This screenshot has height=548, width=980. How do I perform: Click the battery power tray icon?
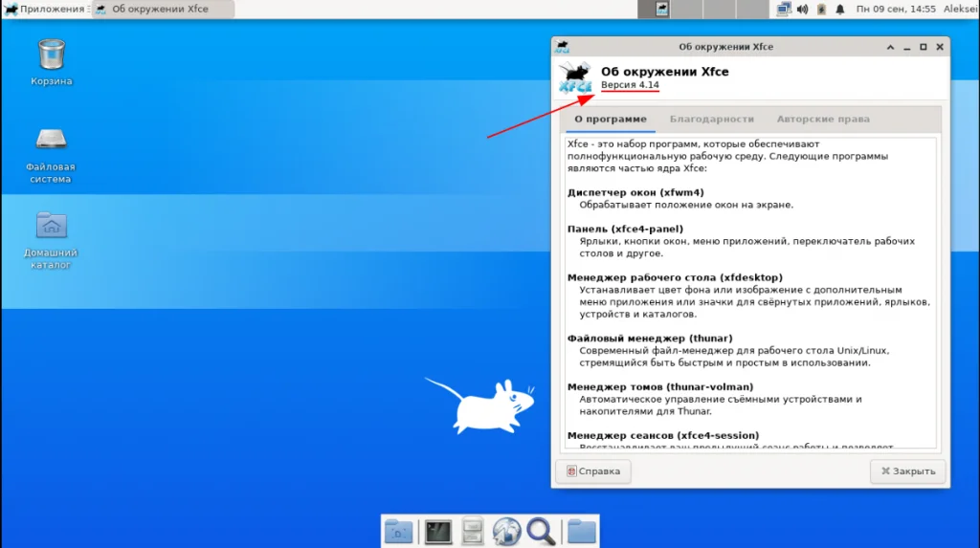(821, 9)
